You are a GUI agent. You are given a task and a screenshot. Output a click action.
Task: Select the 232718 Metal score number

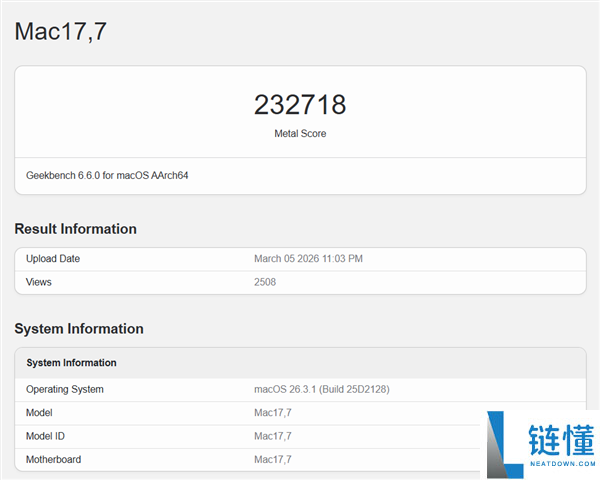click(300, 104)
